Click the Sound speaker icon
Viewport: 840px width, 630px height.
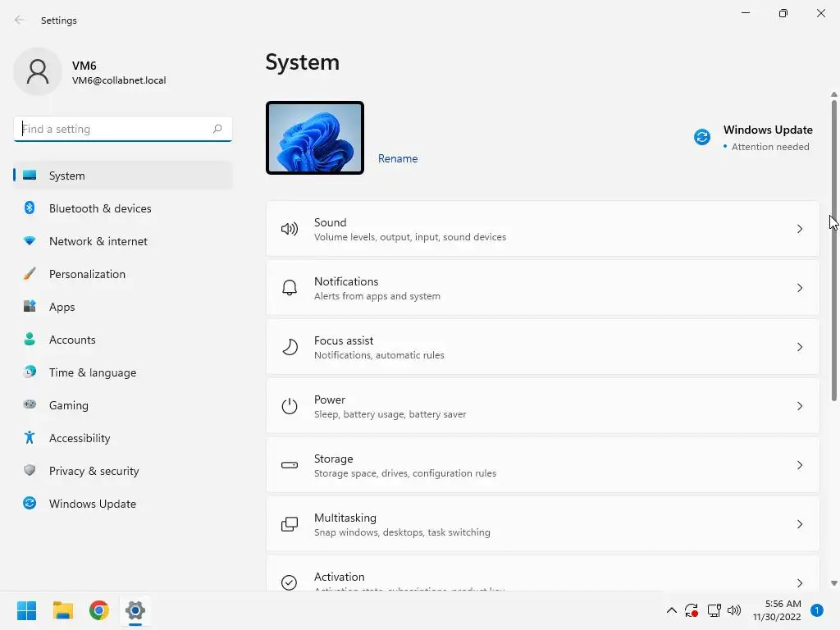tap(290, 230)
